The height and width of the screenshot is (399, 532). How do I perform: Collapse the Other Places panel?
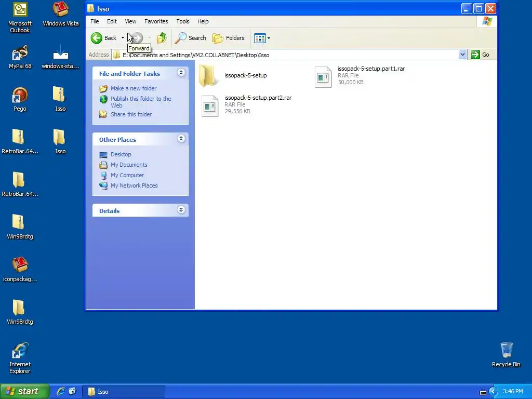click(x=181, y=138)
